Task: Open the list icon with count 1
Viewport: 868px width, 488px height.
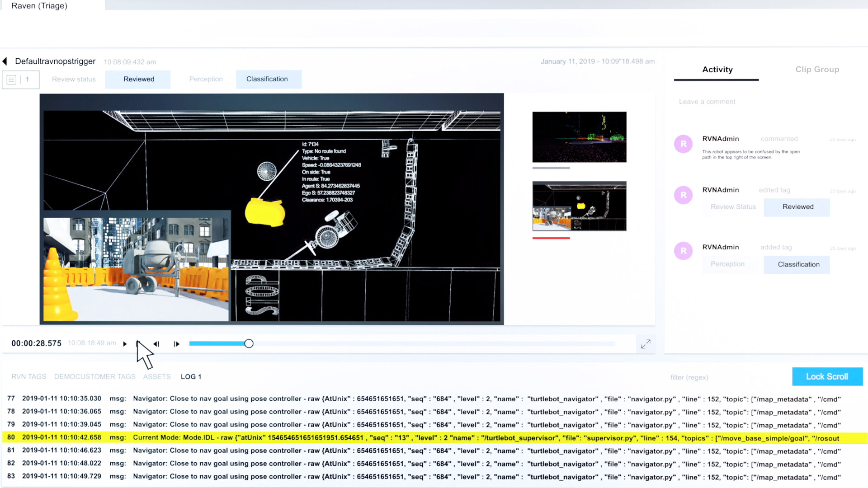Action: coord(20,80)
